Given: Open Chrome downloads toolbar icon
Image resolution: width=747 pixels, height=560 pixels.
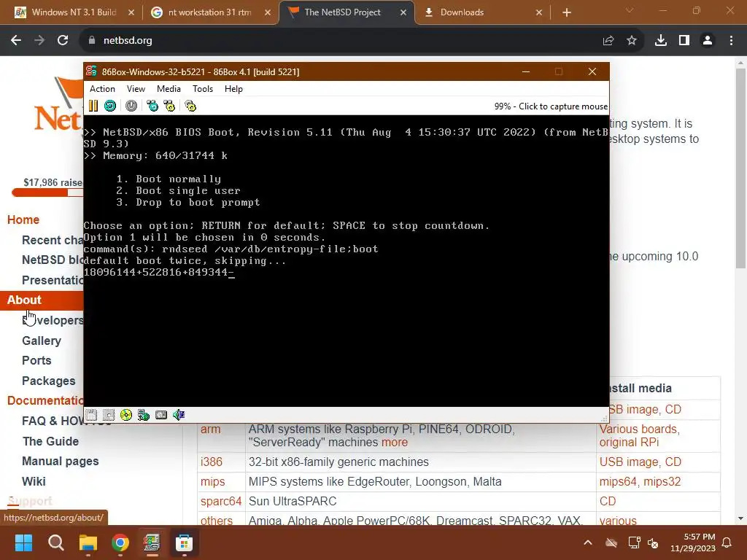Looking at the screenshot, I should click(x=661, y=41).
